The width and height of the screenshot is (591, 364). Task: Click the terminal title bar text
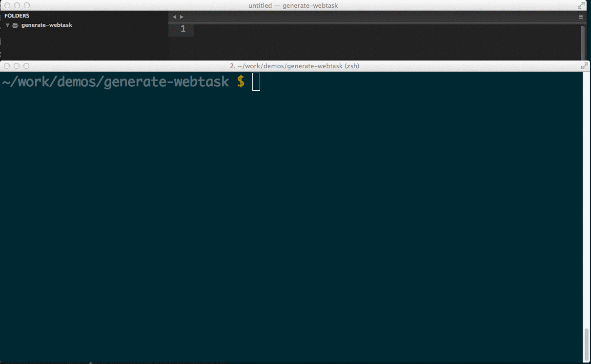point(294,66)
